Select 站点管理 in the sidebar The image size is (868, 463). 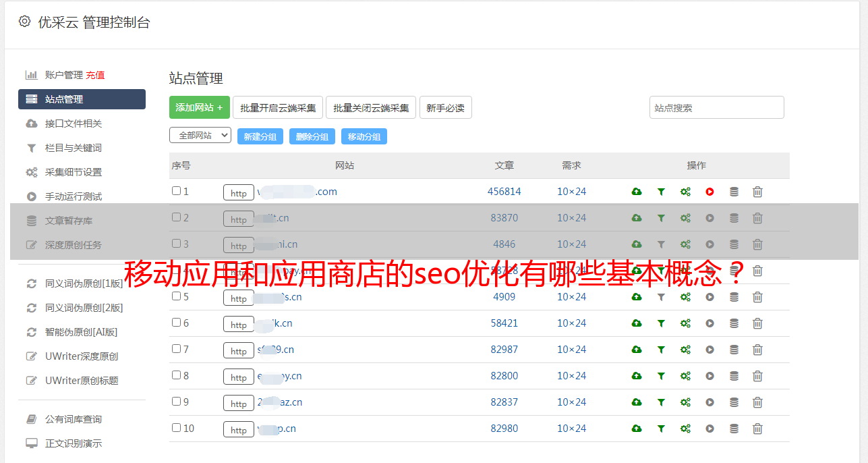[82, 99]
